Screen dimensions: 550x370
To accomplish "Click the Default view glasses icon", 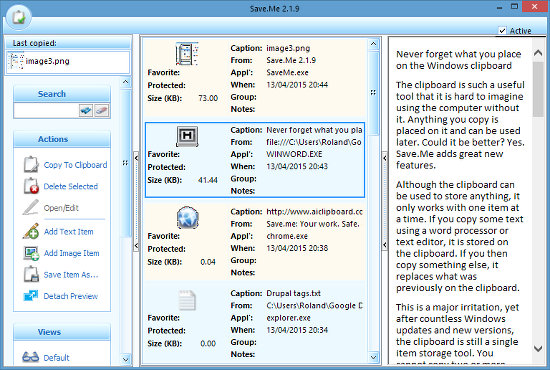I will (x=31, y=357).
